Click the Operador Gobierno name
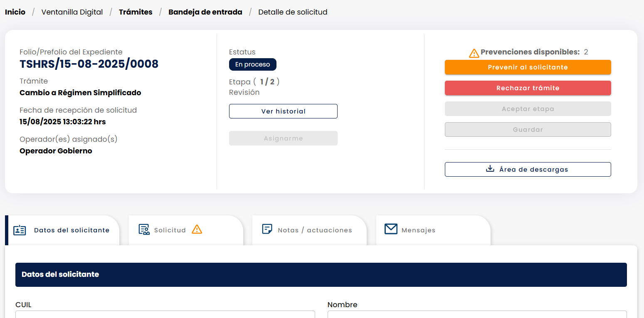The height and width of the screenshot is (318, 644). [56, 151]
